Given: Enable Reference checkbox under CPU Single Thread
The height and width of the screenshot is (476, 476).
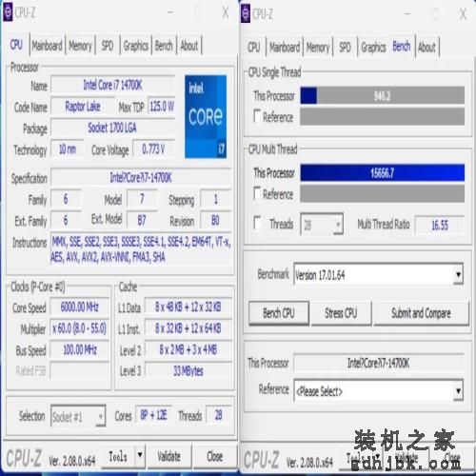Looking at the screenshot, I should click(x=257, y=116).
